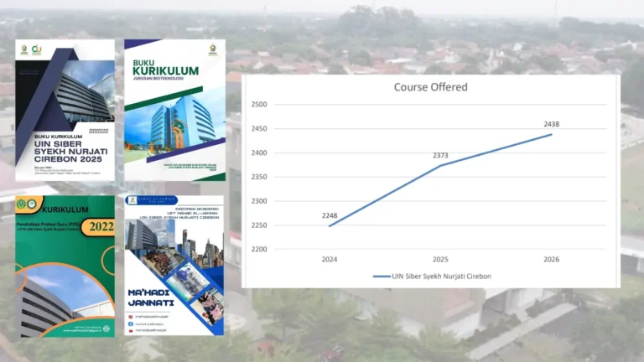The height and width of the screenshot is (362, 644).
Task: Select the 2438 data label
Action: tap(551, 124)
